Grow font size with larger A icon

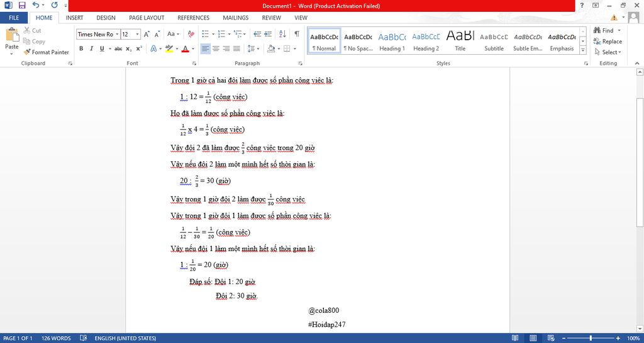[147, 34]
